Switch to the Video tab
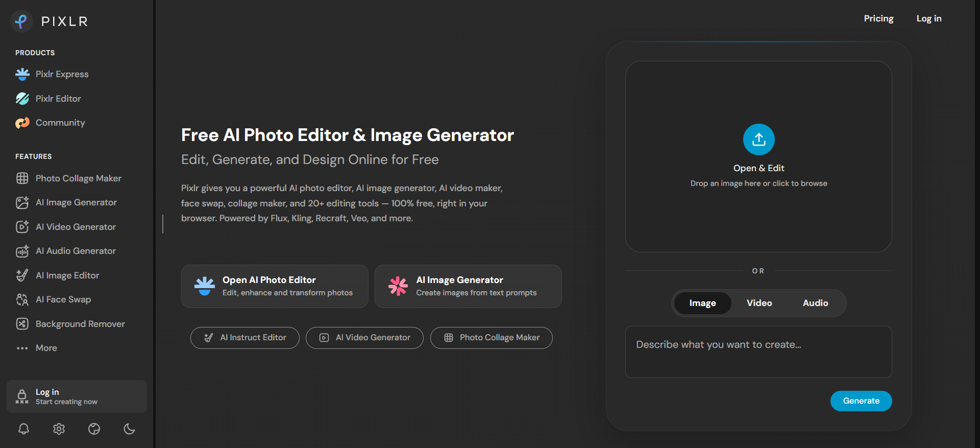The image size is (980, 448). click(x=759, y=303)
